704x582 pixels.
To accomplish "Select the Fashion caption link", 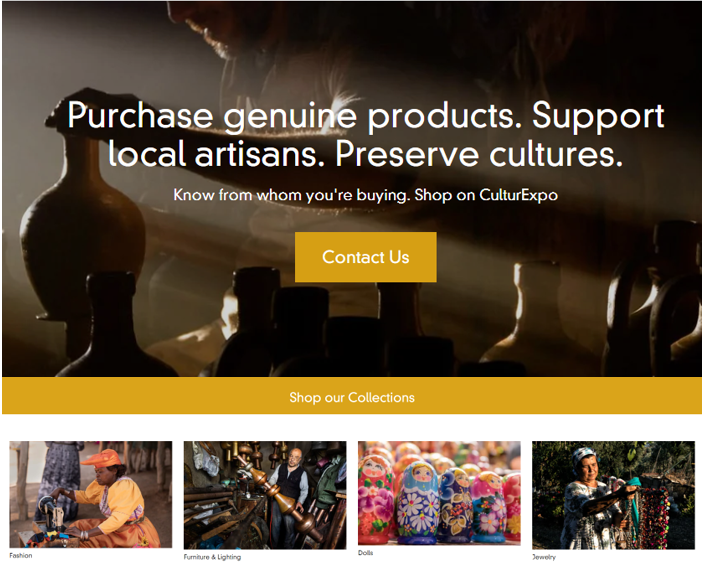I will point(21,556).
